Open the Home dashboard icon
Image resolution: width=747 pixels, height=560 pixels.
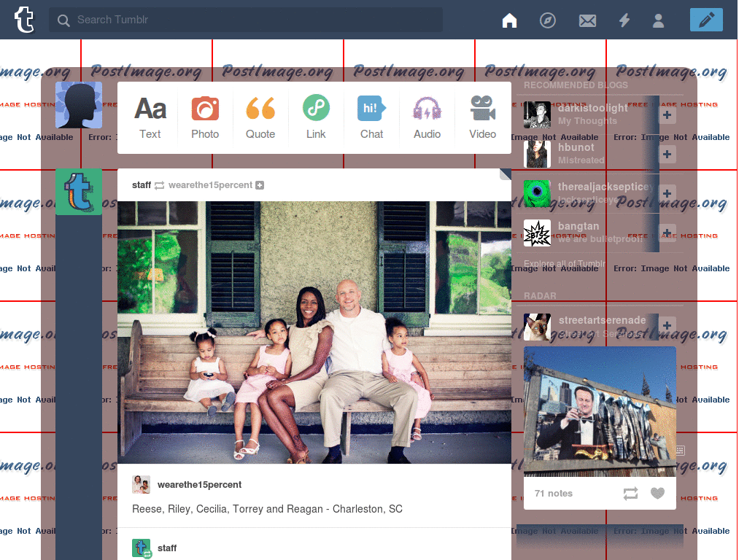[x=509, y=20]
